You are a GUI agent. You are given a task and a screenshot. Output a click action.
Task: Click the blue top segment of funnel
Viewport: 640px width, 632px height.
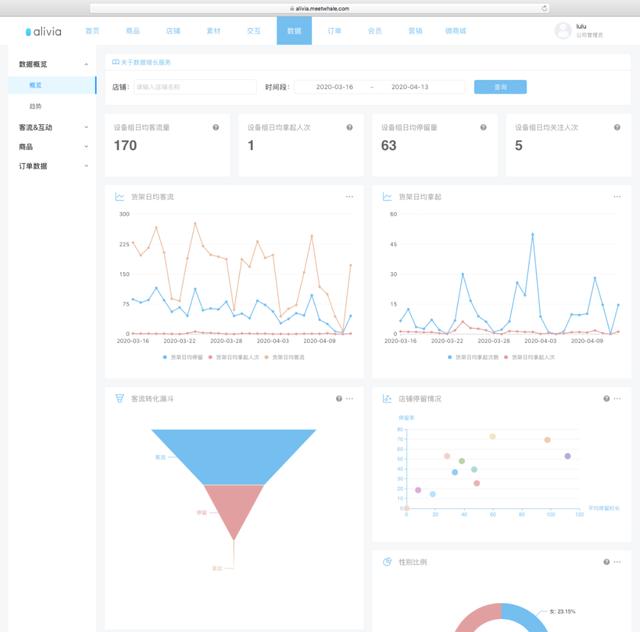click(x=234, y=456)
